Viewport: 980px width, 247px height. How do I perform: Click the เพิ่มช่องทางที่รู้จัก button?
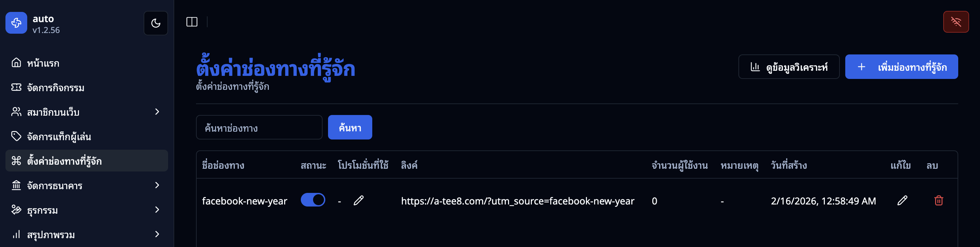[x=901, y=67]
